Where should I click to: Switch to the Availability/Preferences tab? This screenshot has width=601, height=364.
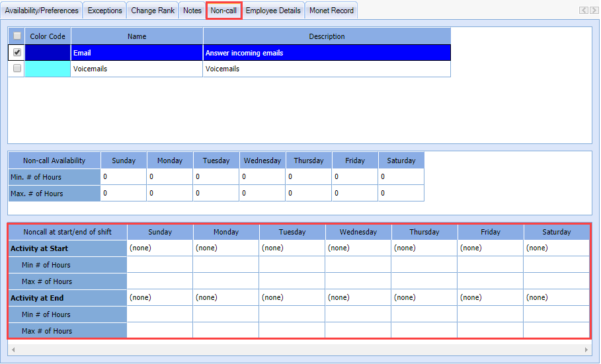[x=42, y=11]
